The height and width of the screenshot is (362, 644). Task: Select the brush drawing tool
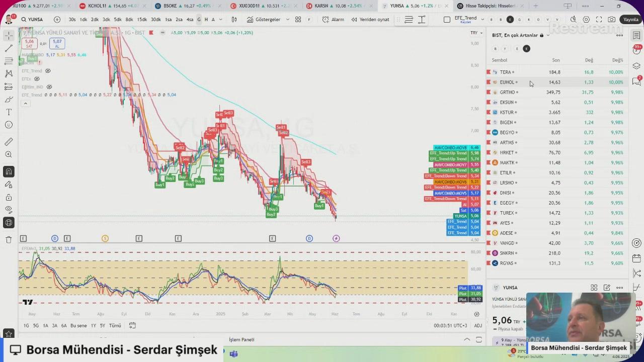coord(9,100)
